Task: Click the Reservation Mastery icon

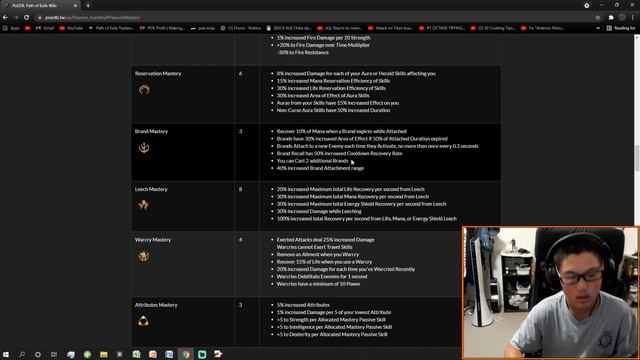Action: pyautogui.click(x=144, y=90)
